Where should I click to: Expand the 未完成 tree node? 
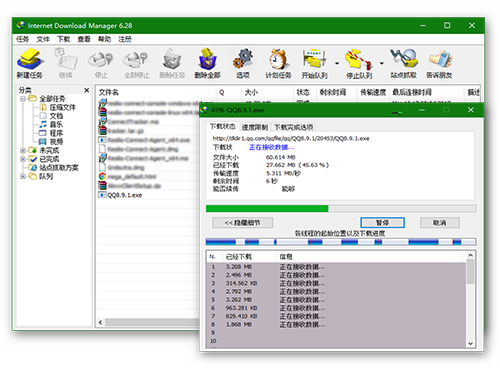tap(23, 150)
